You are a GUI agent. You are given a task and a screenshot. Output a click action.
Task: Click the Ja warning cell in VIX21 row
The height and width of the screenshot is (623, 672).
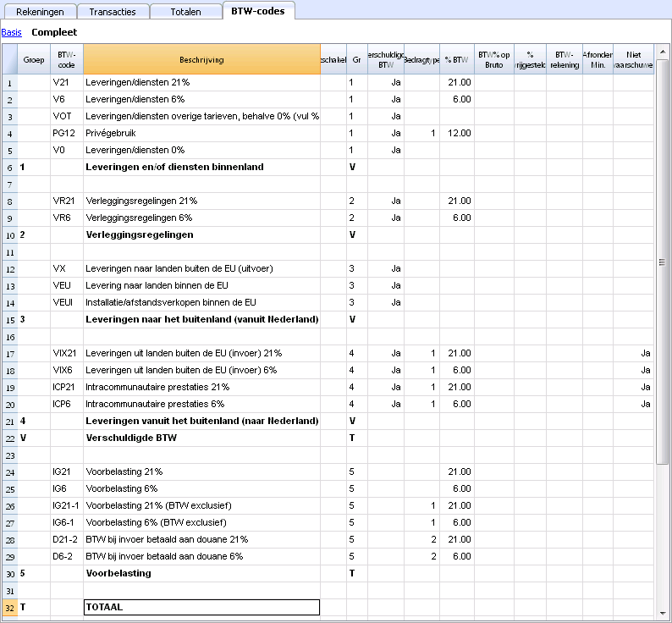[633, 353]
